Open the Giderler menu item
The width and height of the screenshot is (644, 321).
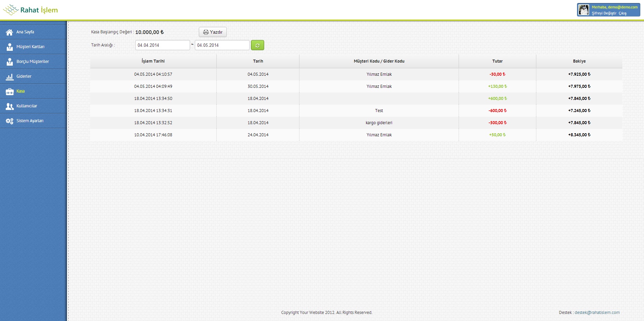pyautogui.click(x=24, y=76)
